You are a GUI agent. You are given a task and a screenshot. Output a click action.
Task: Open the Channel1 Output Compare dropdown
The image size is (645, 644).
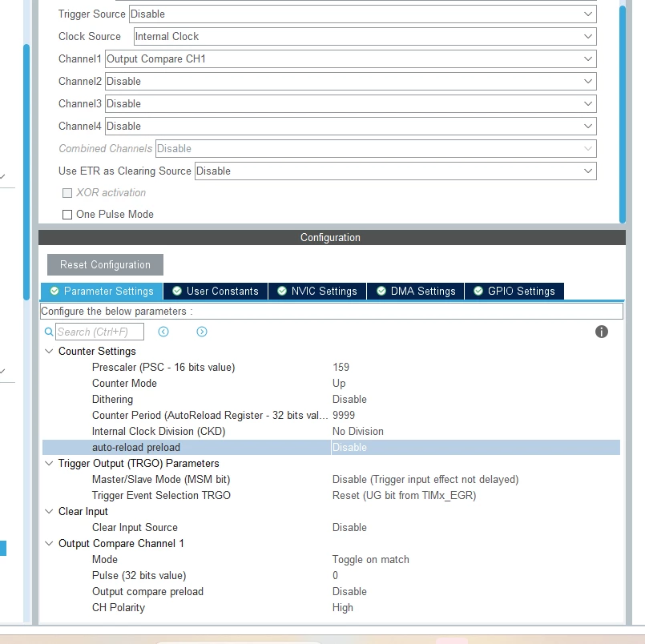pos(350,58)
